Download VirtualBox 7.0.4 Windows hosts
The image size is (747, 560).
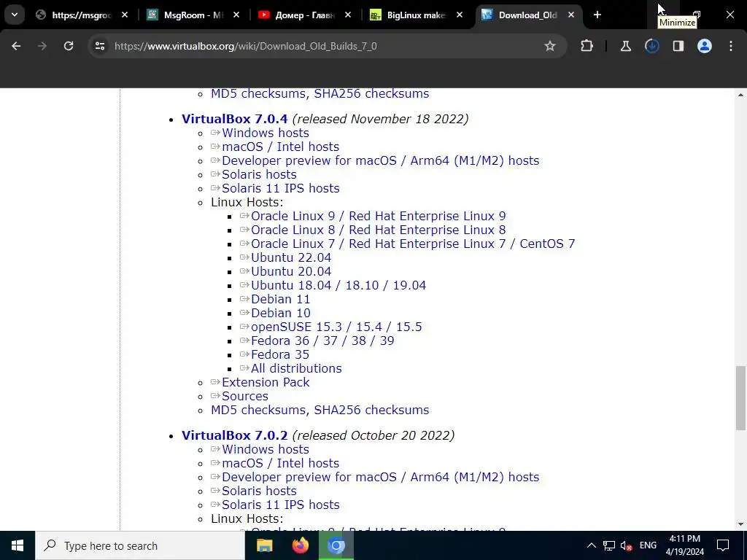265,133
